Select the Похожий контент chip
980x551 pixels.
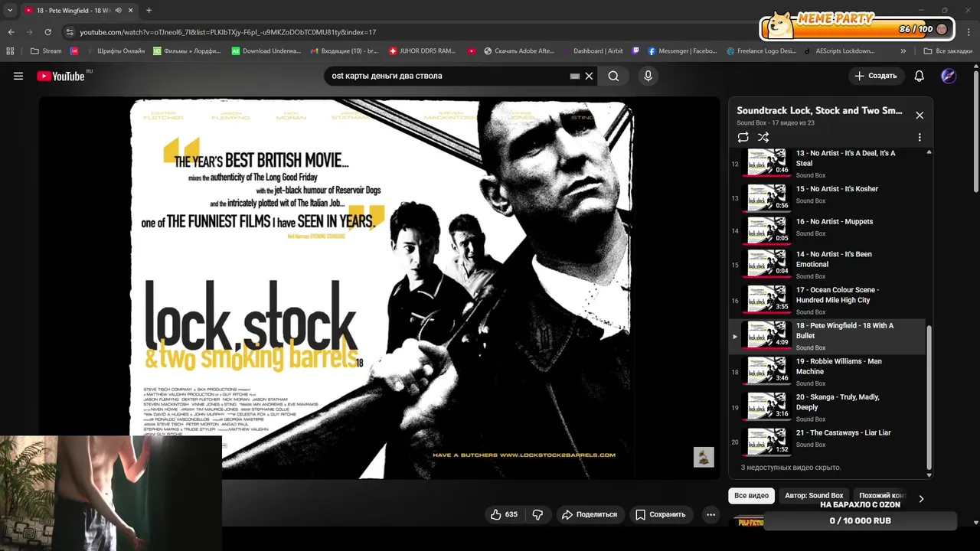(x=882, y=496)
